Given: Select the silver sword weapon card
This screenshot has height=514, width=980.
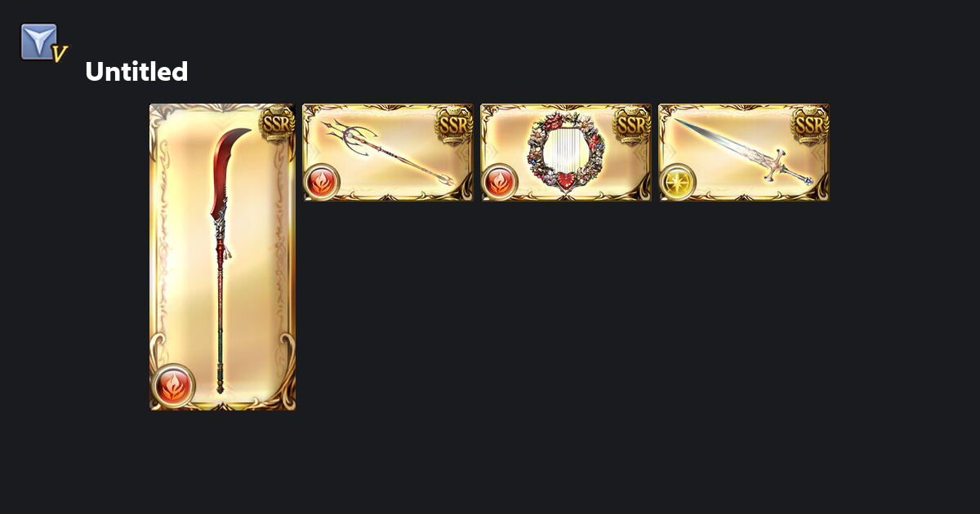Looking at the screenshot, I should [x=744, y=153].
